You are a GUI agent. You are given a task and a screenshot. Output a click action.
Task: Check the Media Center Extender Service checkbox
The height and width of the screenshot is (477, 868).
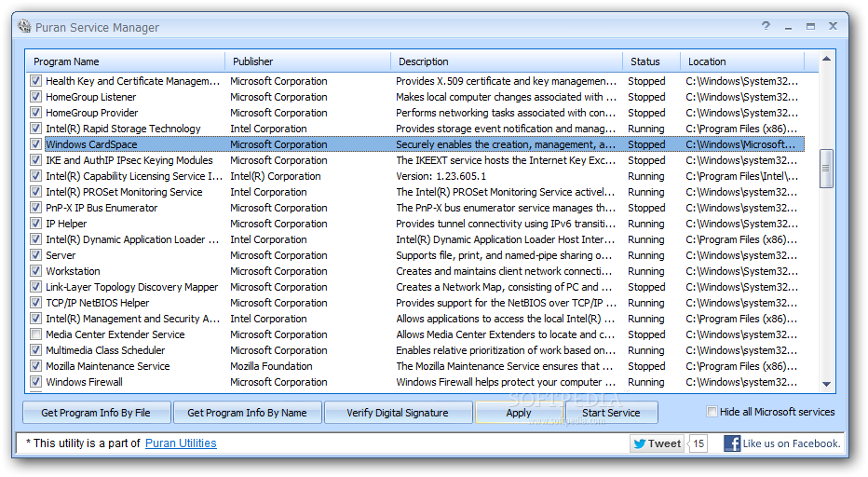tap(36, 334)
